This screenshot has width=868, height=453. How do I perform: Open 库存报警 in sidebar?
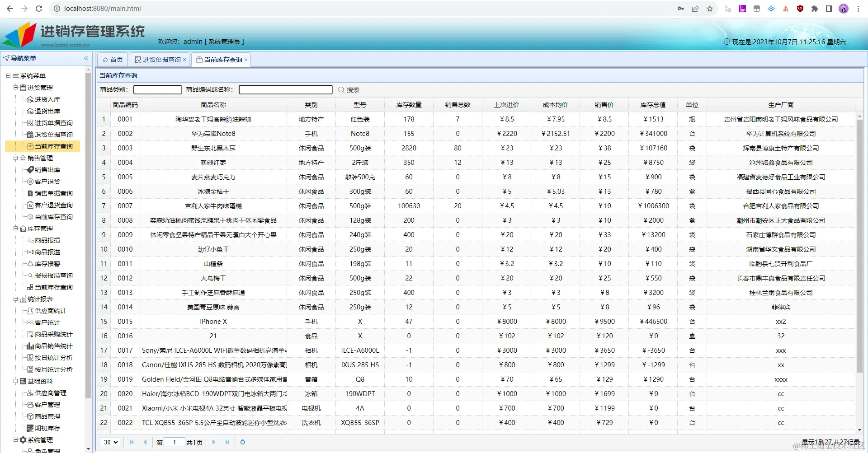[x=47, y=264]
